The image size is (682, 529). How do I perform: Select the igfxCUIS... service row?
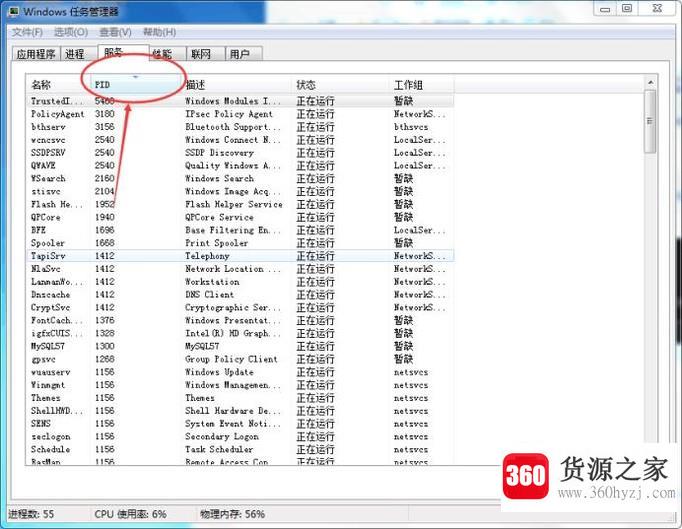240,333
